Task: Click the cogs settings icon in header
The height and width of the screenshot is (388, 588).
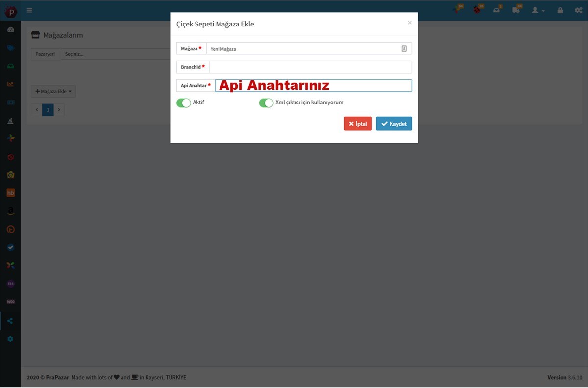Action: point(578,10)
